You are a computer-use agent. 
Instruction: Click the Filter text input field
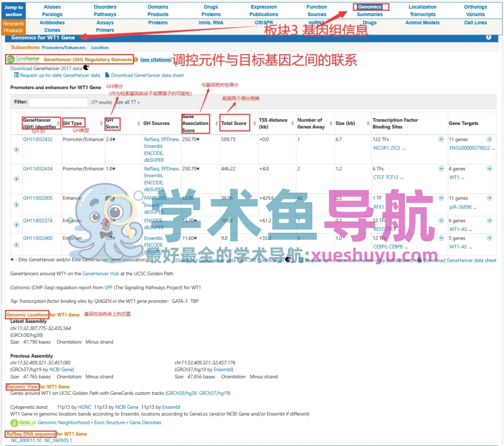click(58, 102)
